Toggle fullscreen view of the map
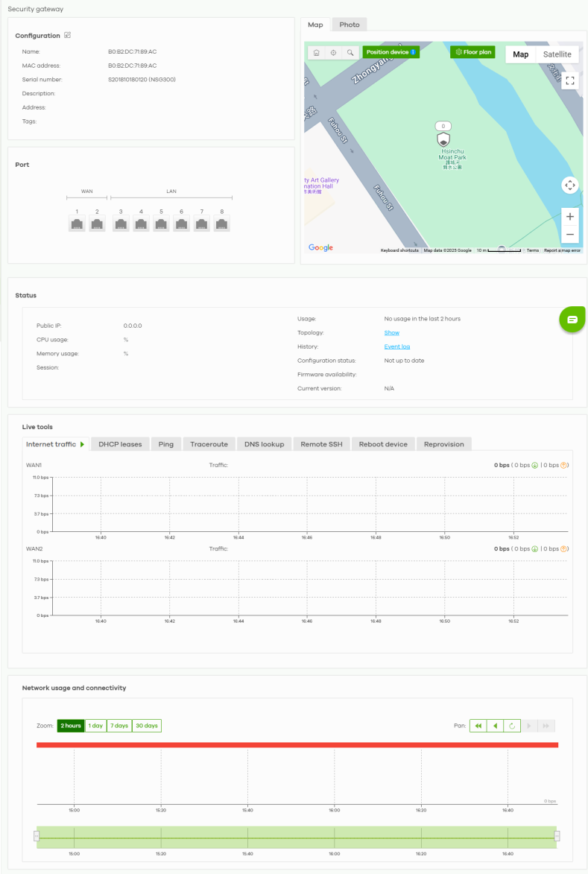 point(570,80)
